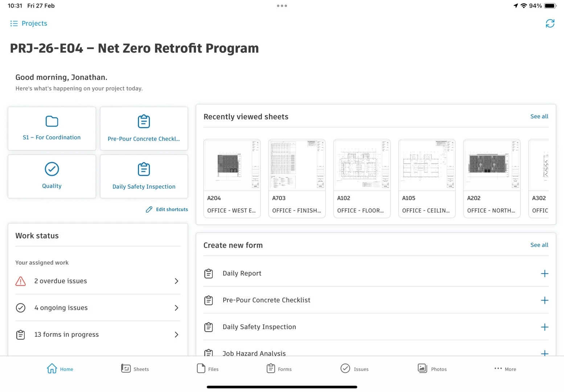Select the Job Hazard Analysis row text

(x=254, y=353)
